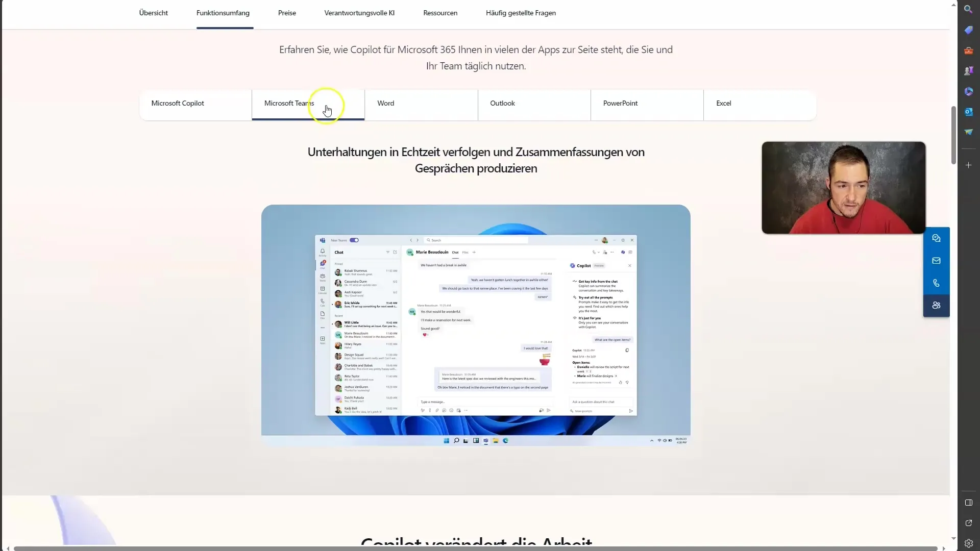This screenshot has width=980, height=551.
Task: Click the 'Erfahren Sie, wie Copilot' intro text
Action: pyautogui.click(x=476, y=58)
